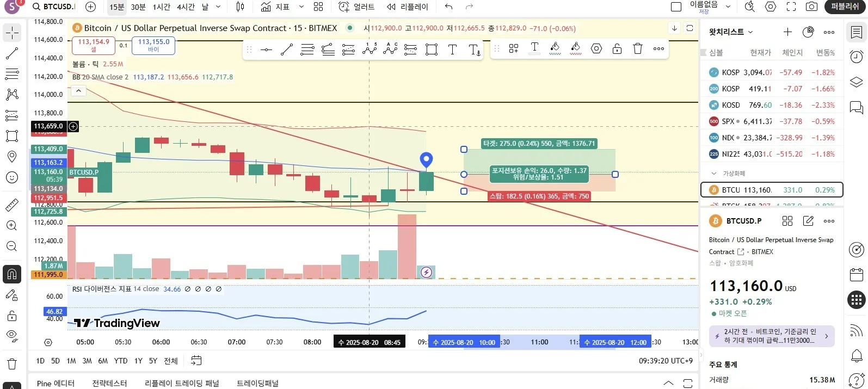Viewport: 868px width, 389px height.
Task: Open the 왓치리스트 list dropdown
Action: (731, 32)
